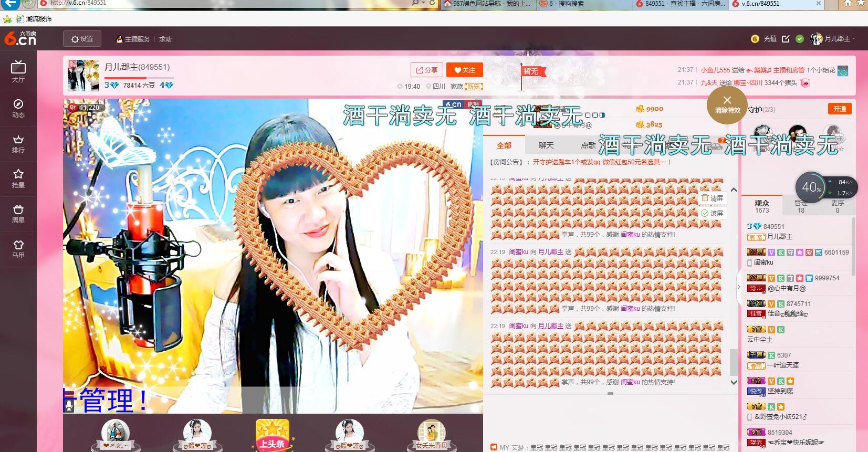The width and height of the screenshot is (868, 452).
Task: Click the 关注 follow button
Action: tap(465, 70)
